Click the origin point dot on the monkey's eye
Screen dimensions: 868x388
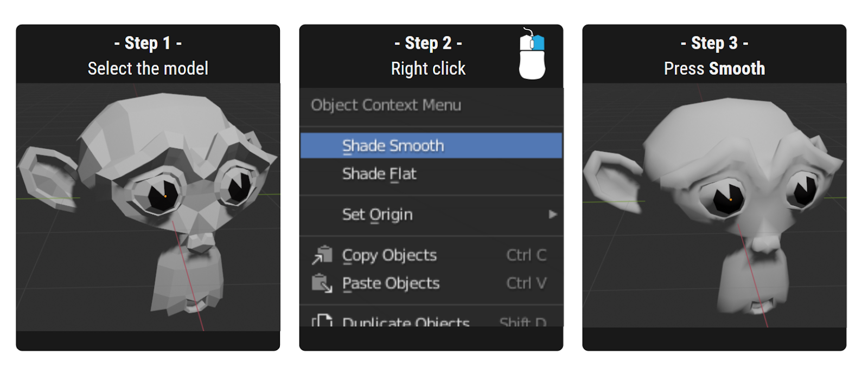coord(164,196)
